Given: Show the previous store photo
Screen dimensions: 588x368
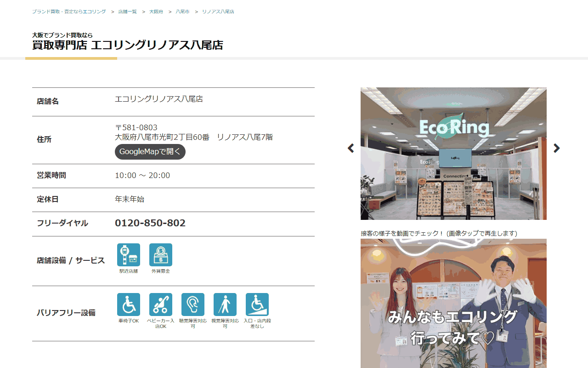Looking at the screenshot, I should (x=351, y=148).
